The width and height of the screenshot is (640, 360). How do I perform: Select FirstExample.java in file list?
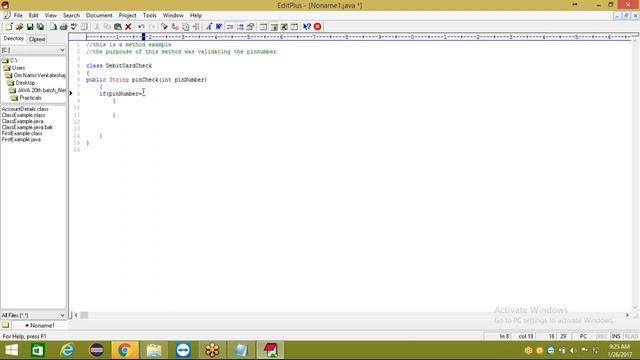[21, 140]
